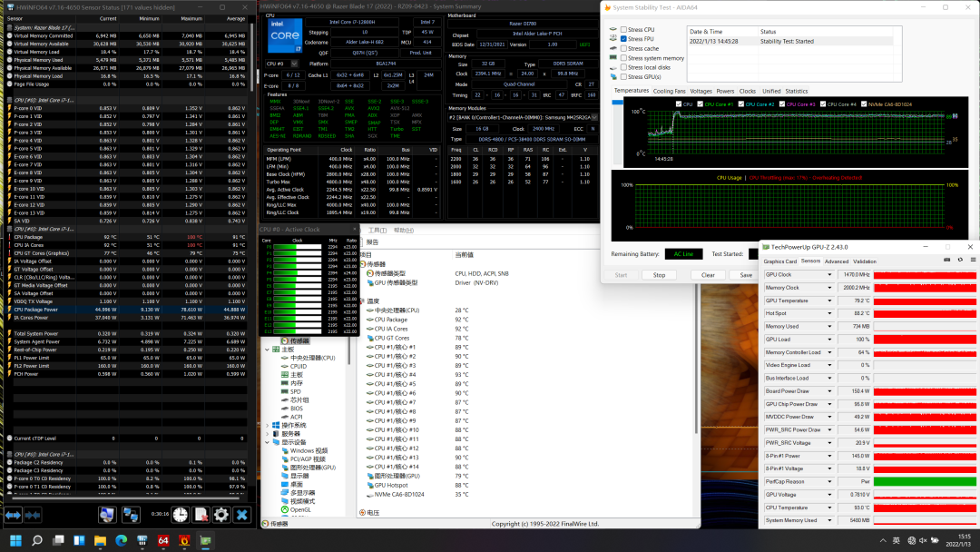Open GPU-Z Graphics Card tab
This screenshot has width=980, height=552.
(x=780, y=261)
